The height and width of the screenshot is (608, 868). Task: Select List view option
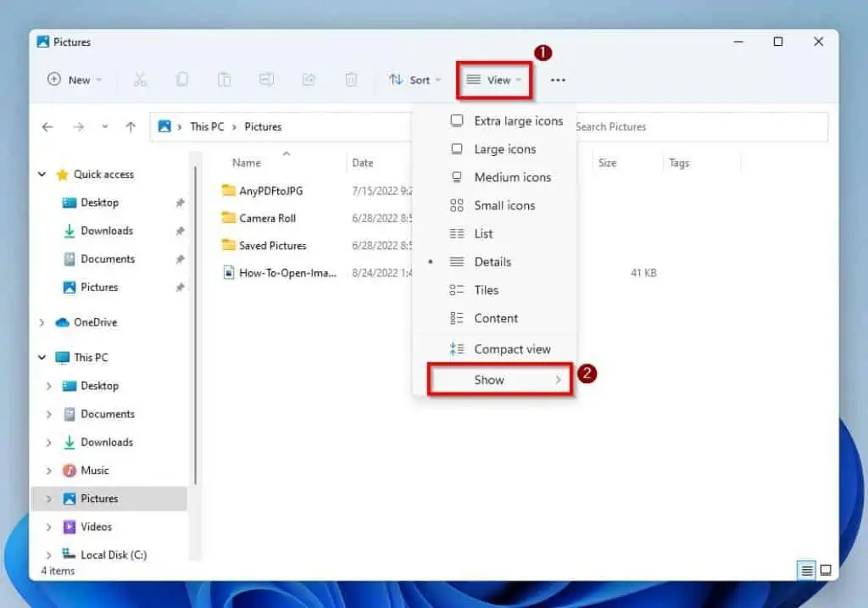[495, 234]
